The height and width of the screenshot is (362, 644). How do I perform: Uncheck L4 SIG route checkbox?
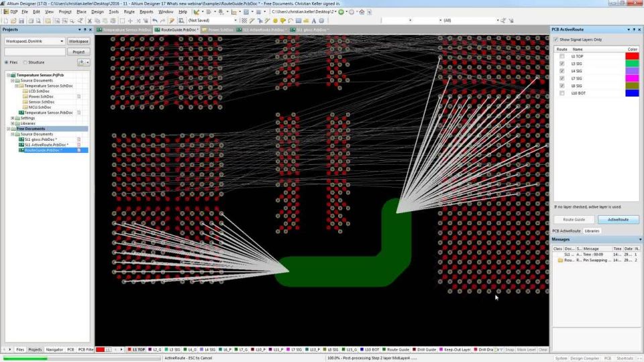(562, 71)
